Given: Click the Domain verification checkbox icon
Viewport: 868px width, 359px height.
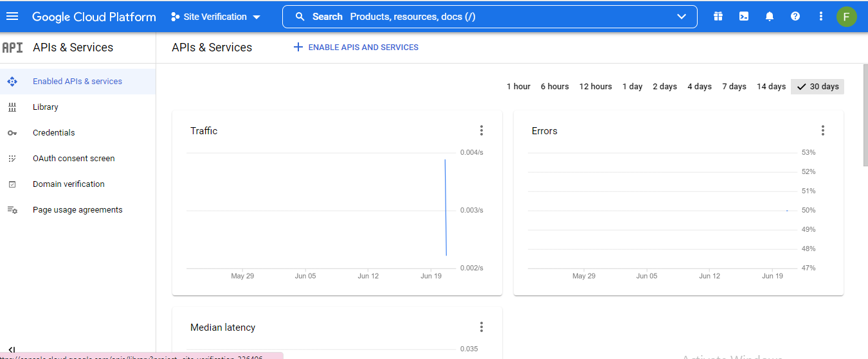Looking at the screenshot, I should (x=12, y=184).
